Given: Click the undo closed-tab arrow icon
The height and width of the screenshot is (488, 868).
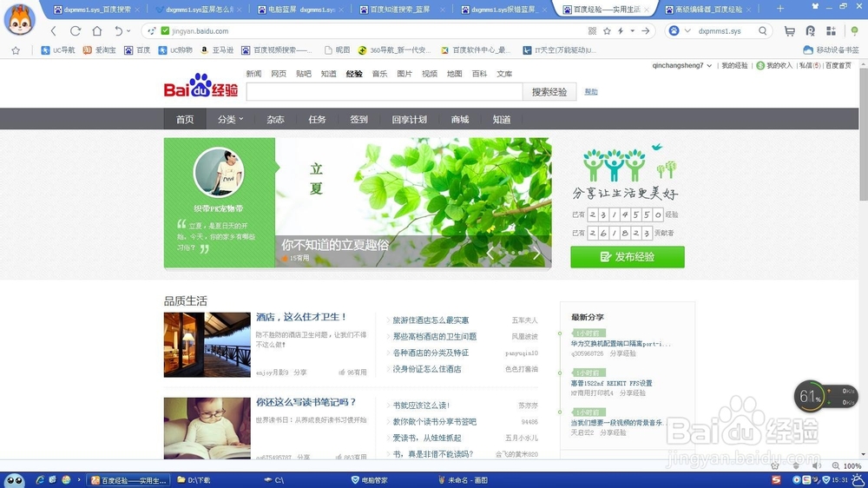Looking at the screenshot, I should point(118,31).
